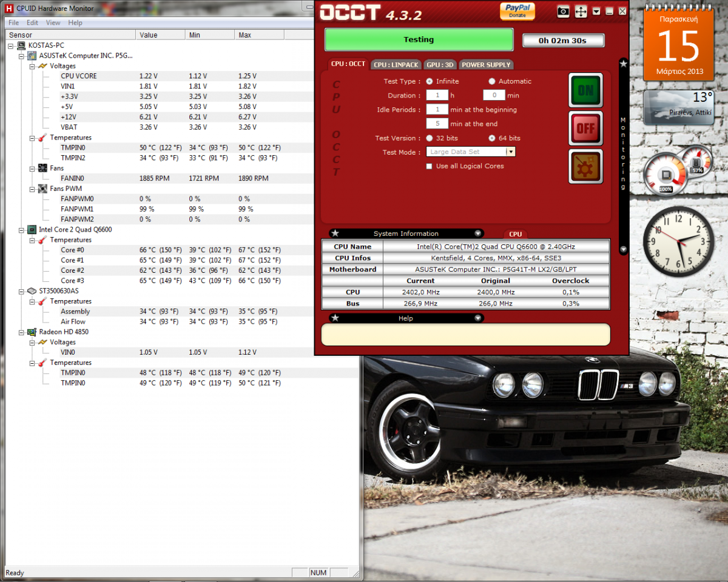Open the GPU : 3D tab
The image size is (728, 582).
[440, 64]
